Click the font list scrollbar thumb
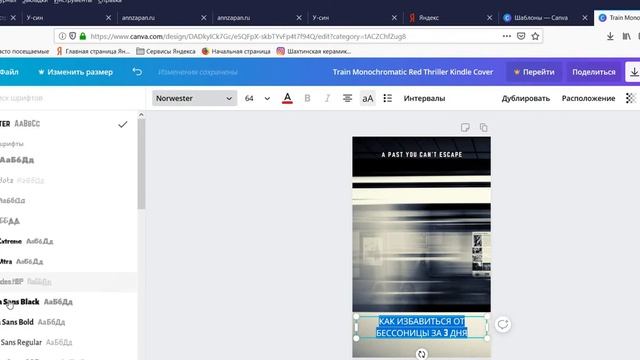The image size is (640, 360). click(141, 164)
